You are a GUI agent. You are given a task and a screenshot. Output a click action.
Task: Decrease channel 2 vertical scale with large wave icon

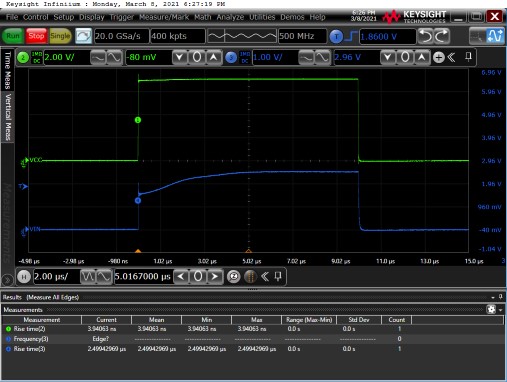[x=114, y=58]
